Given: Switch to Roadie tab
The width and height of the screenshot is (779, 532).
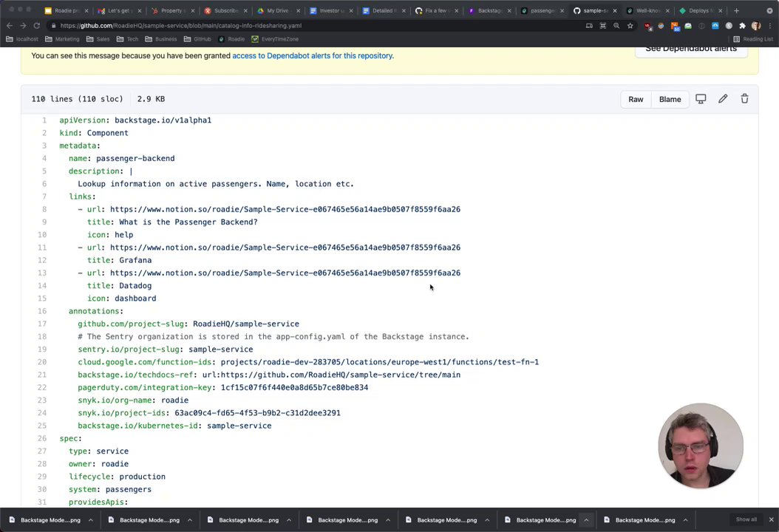Looking at the screenshot, I should pyautogui.click(x=66, y=10).
